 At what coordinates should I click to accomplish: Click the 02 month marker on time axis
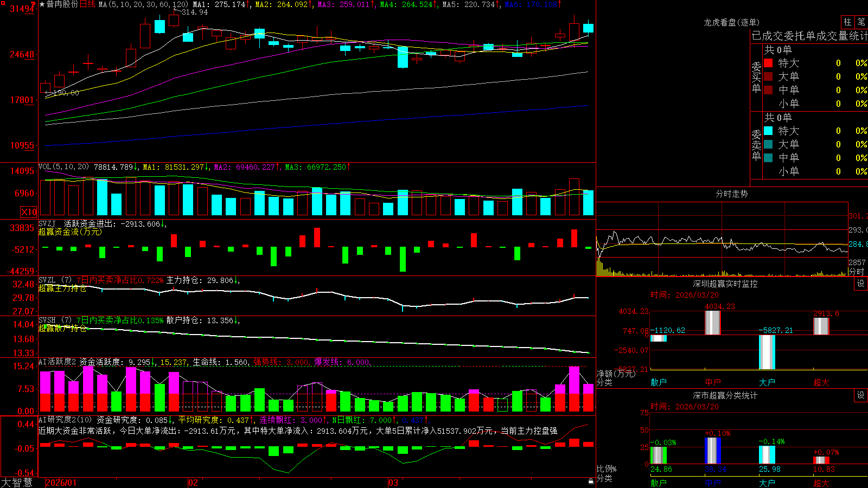(193, 483)
